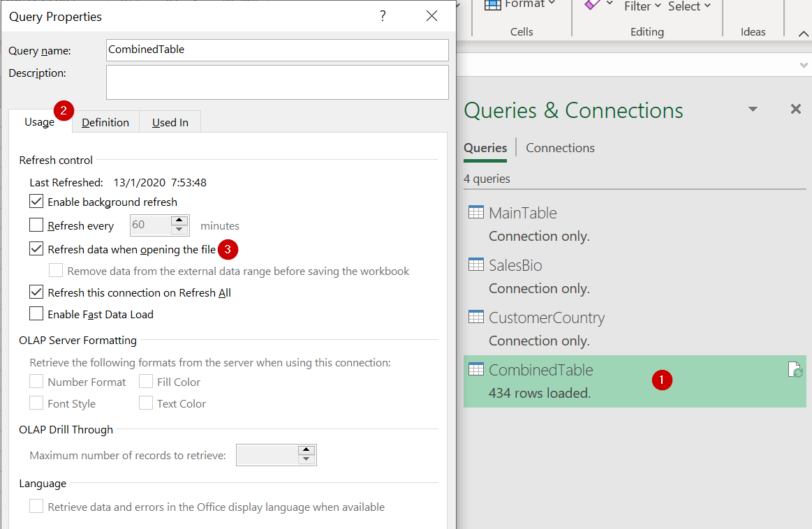Collapse the ribbon with the chevron icon
812x529 pixels.
pos(804,31)
